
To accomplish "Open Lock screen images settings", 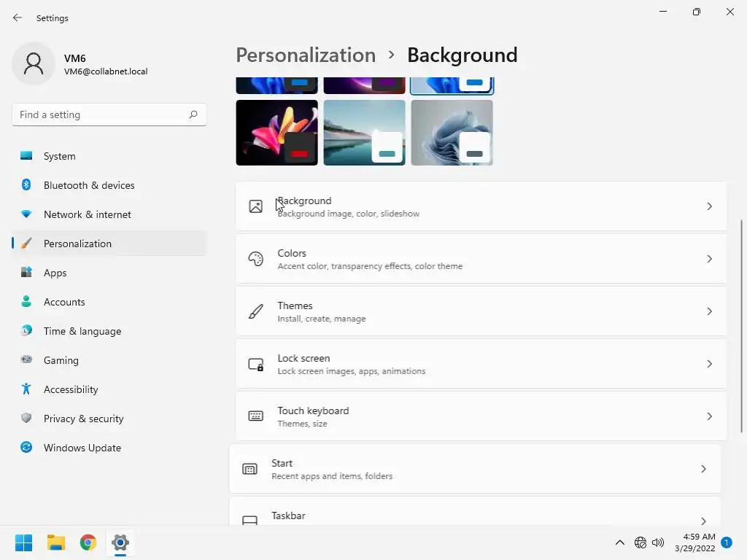I will [481, 364].
